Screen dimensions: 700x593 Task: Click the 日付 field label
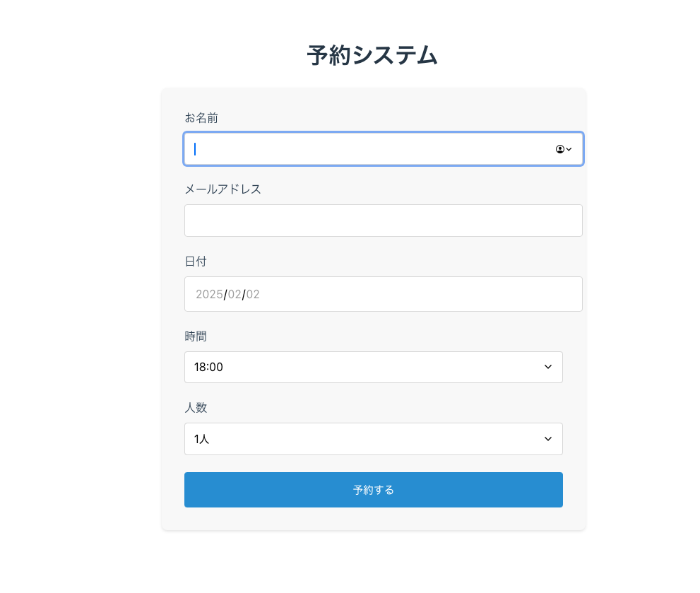click(x=196, y=262)
